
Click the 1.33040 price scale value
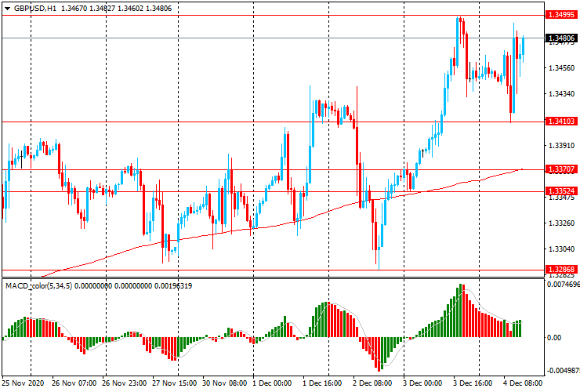pos(561,249)
